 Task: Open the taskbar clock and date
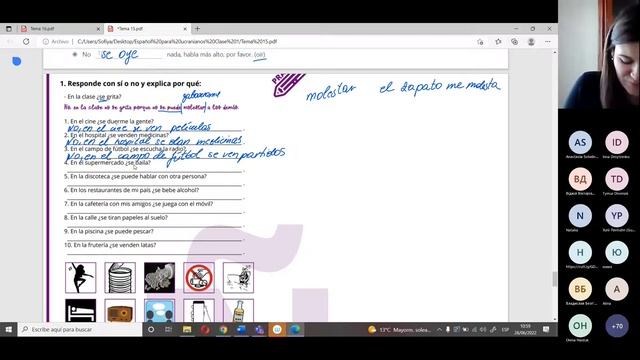click(525, 329)
